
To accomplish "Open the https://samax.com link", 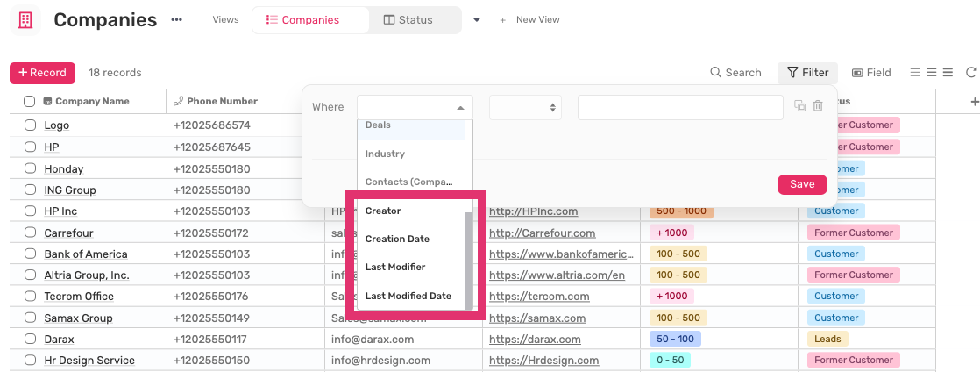I will pos(537,318).
